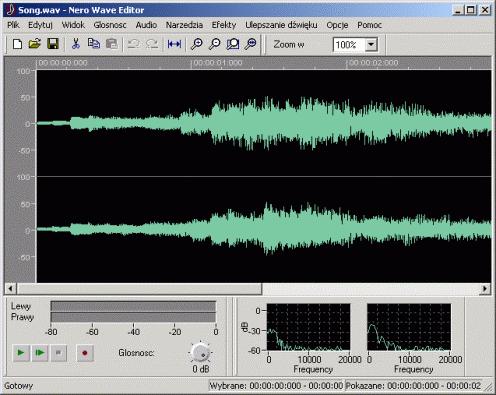Screen dimensions: 496x395
Task: Zoom out with the magnifier minus icon
Action: [215, 44]
